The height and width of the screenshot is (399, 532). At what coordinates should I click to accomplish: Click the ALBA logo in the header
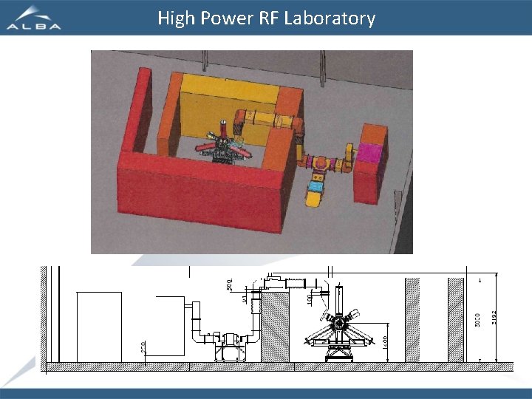pos(34,18)
